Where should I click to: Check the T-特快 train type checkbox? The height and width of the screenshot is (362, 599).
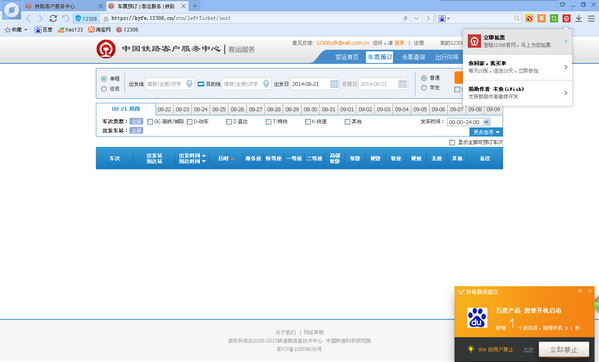(269, 122)
